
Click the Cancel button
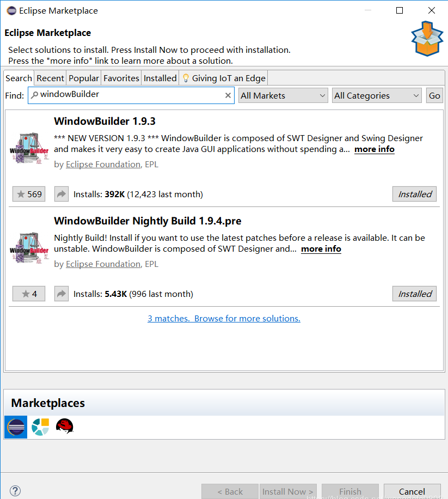(412, 491)
